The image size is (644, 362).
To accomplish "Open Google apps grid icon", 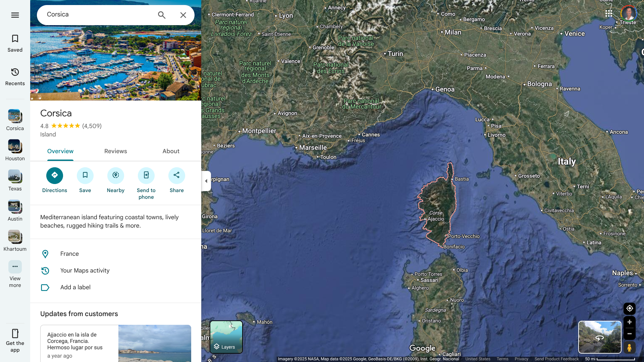I will pyautogui.click(x=609, y=13).
